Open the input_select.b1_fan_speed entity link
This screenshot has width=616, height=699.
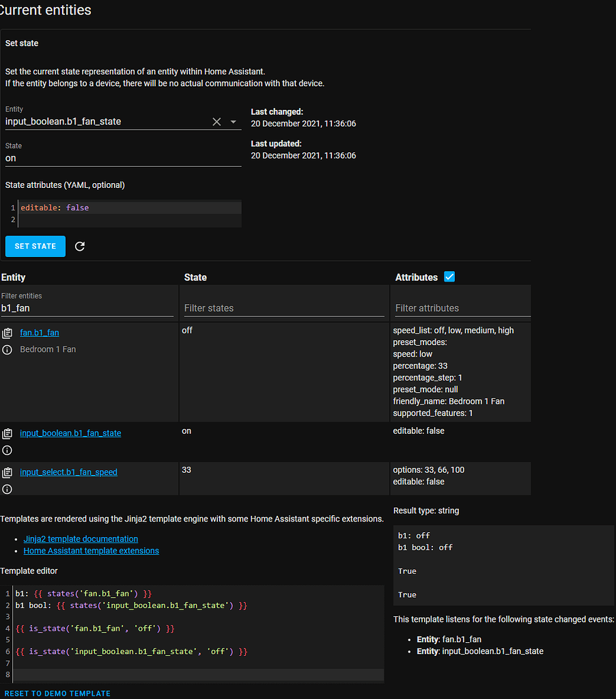click(x=68, y=471)
